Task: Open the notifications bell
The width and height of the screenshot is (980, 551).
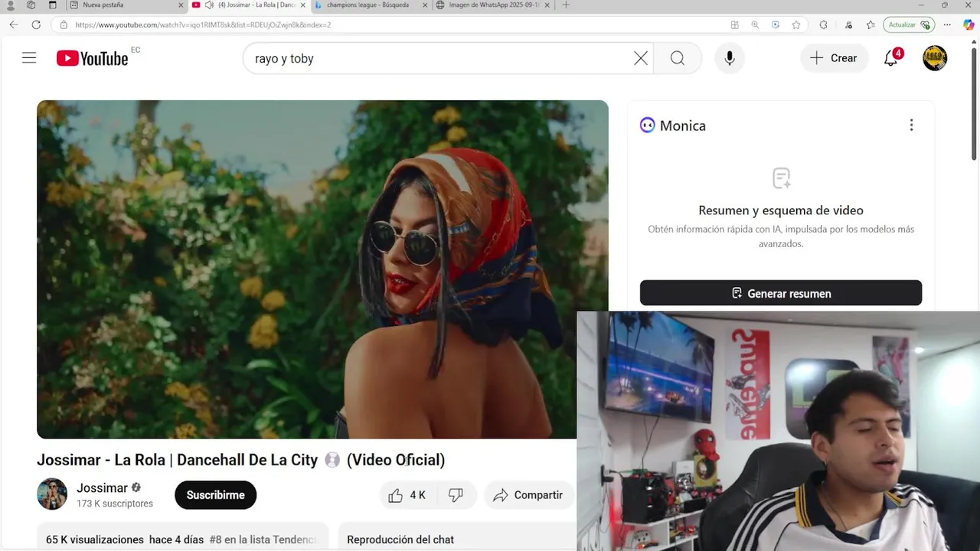Action: coord(891,58)
